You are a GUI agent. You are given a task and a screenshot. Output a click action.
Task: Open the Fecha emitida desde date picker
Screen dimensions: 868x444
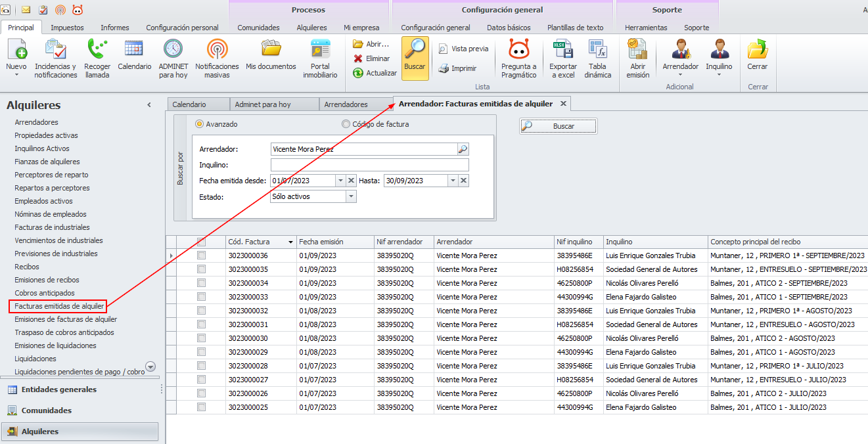(340, 181)
